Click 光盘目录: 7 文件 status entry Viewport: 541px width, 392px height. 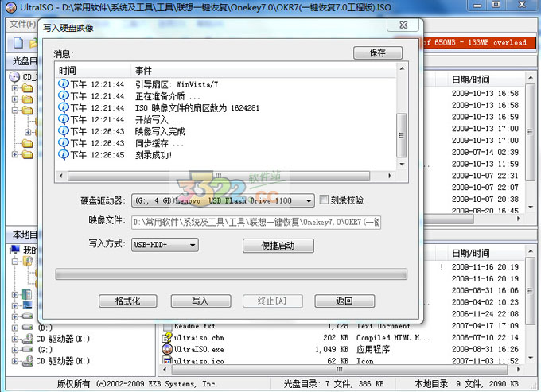(x=333, y=384)
